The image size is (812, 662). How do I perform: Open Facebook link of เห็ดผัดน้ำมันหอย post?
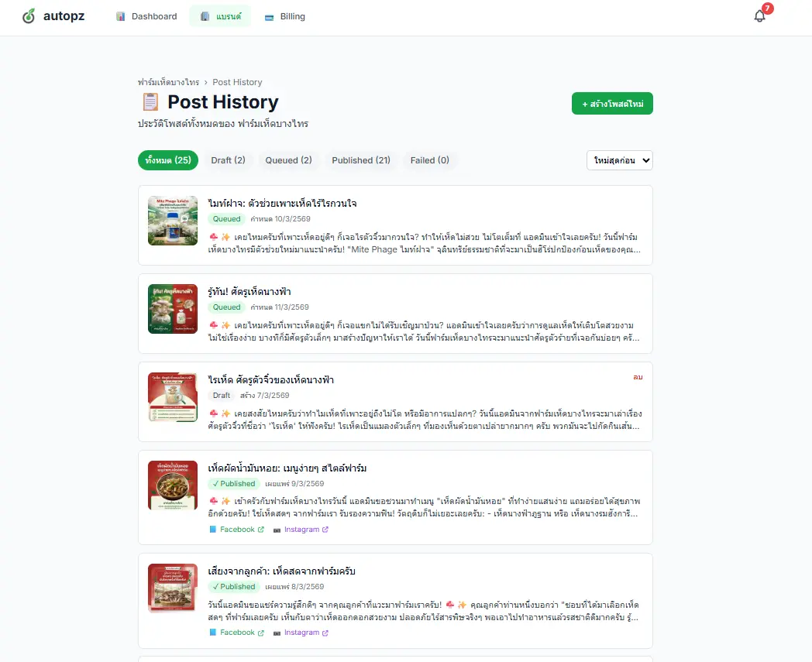tap(236, 530)
